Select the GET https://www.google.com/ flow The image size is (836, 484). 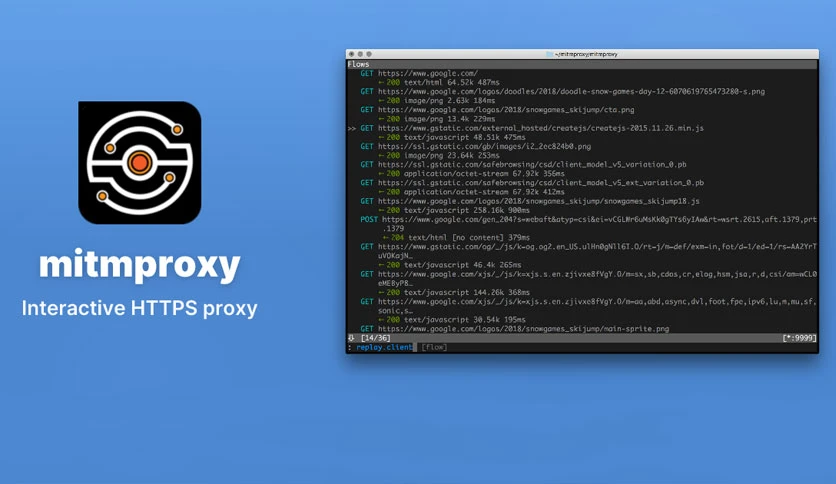(419, 74)
